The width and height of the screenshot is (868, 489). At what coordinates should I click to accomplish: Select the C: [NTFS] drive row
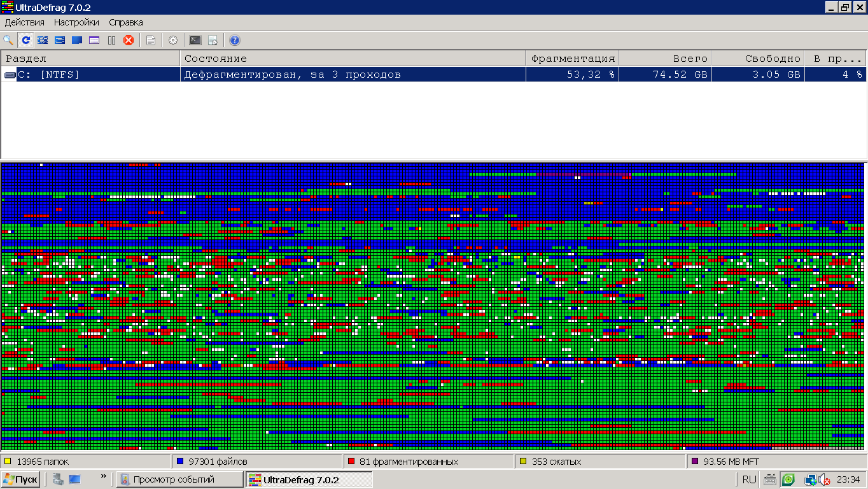click(434, 74)
